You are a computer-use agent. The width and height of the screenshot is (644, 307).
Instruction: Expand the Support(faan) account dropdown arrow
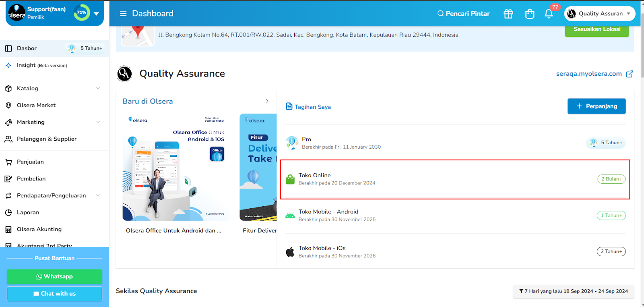(97, 14)
